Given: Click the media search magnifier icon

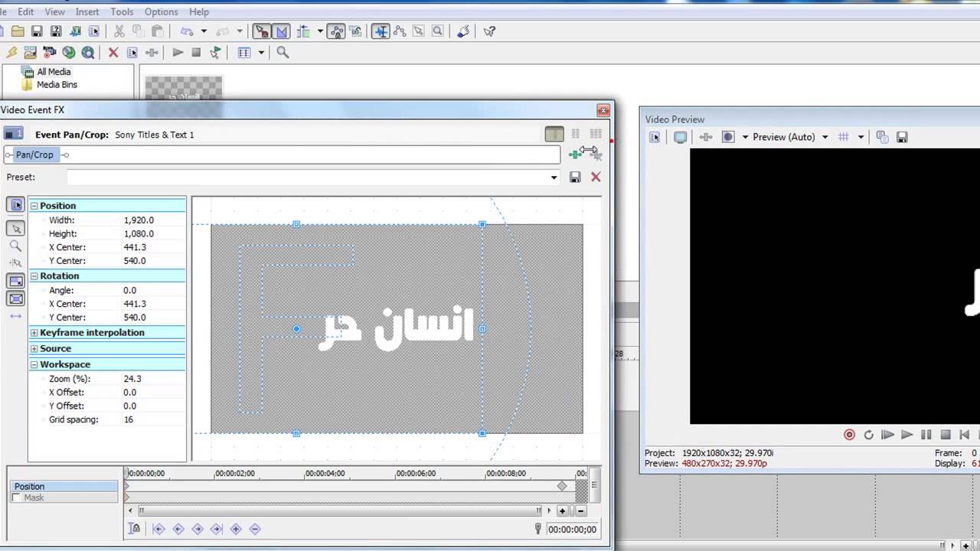Looking at the screenshot, I should (x=283, y=52).
